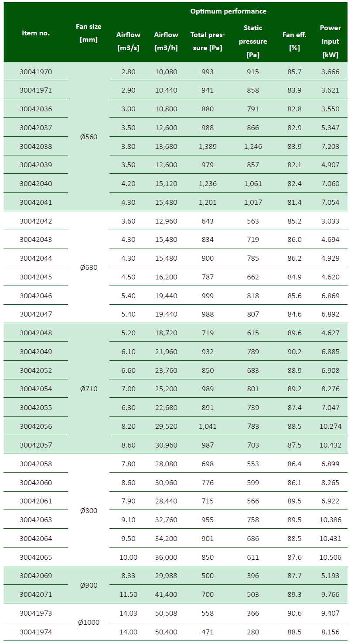
Task: Click the Ø630 fan size cell
Action: click(x=89, y=267)
